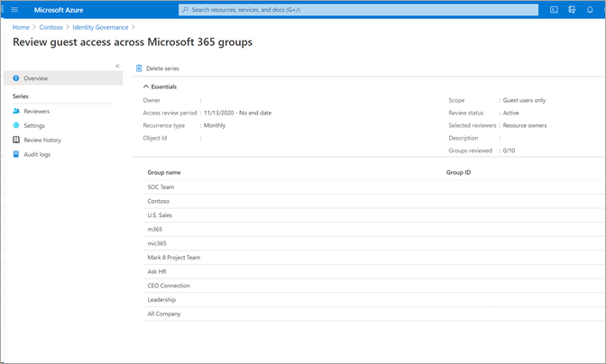This screenshot has height=364, width=606.
Task: Navigate to the Contoso breadcrumb
Action: (x=50, y=28)
